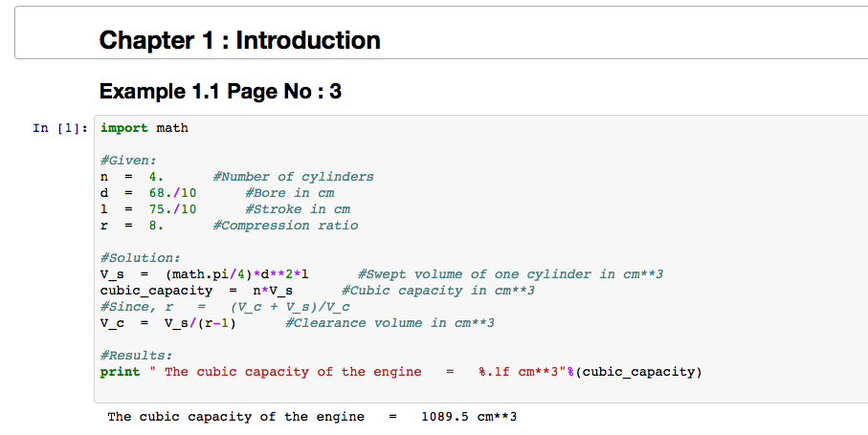Click the "Chapter 1 : Introduction" heading
Image resolution: width=868 pixels, height=435 pixels.
point(239,40)
